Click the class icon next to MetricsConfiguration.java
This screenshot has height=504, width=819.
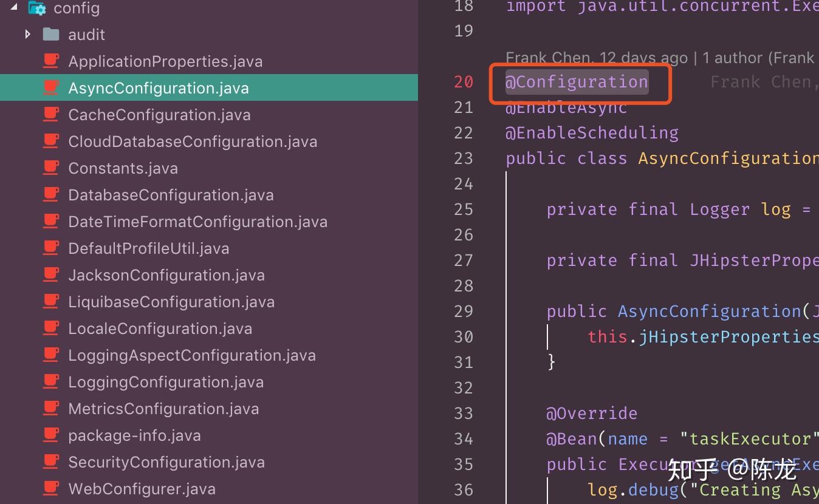pyautogui.click(x=51, y=408)
